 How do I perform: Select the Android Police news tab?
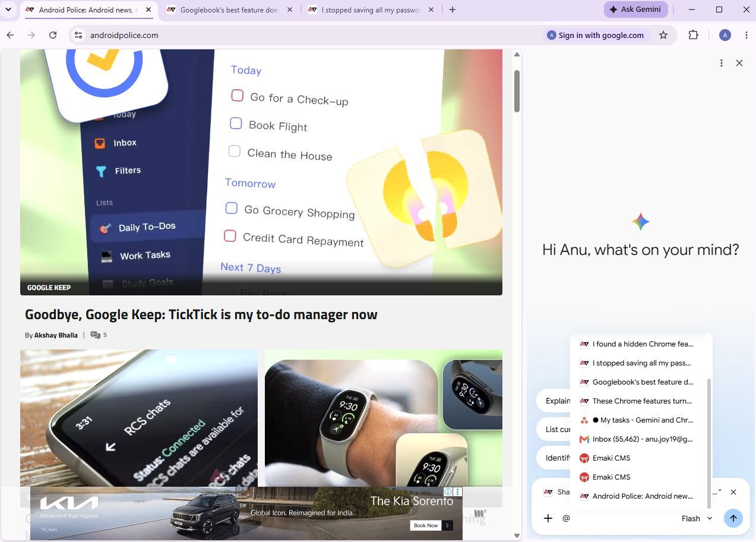pyautogui.click(x=88, y=10)
